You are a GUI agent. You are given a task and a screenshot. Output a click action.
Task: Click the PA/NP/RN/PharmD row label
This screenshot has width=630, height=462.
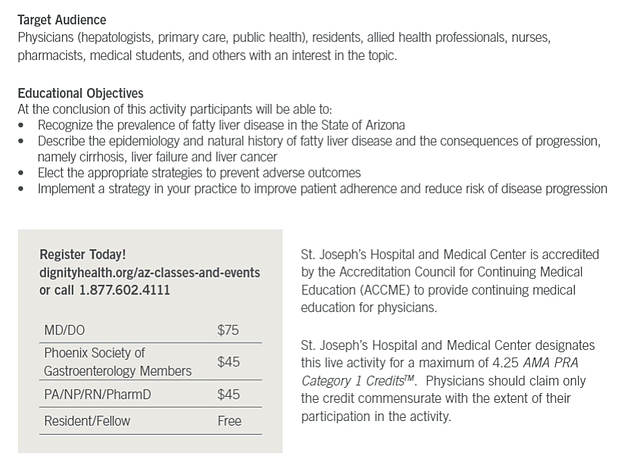click(98, 394)
